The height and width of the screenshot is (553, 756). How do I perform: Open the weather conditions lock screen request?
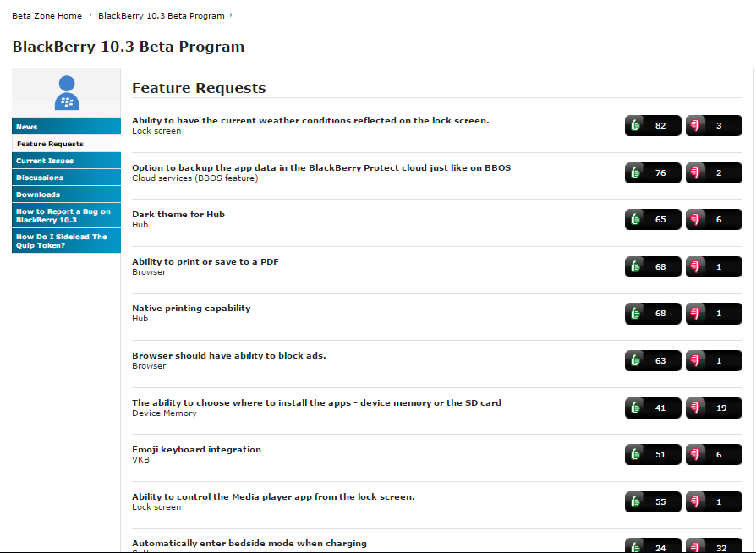coord(310,121)
